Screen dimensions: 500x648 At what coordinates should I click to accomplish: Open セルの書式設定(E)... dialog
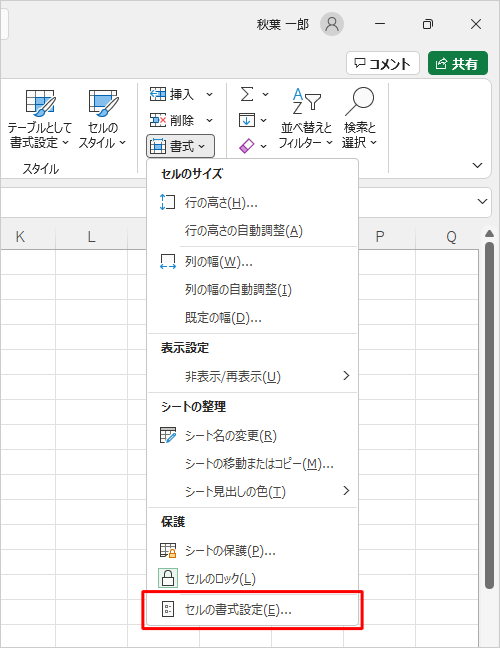pos(252,610)
